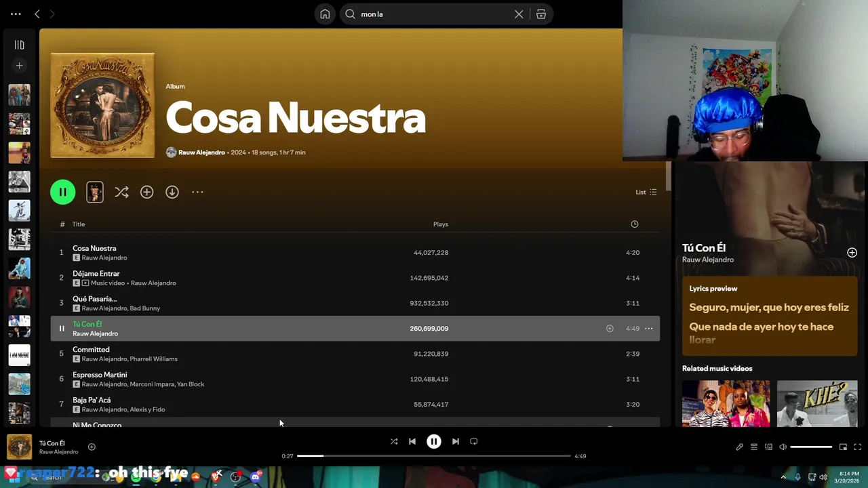The height and width of the screenshot is (488, 868).
Task: Open the I AM MUSIC album in sidebar
Action: click(19, 355)
